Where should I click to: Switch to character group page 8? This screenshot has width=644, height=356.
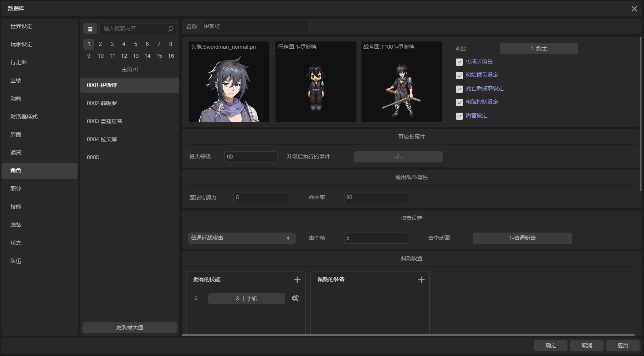171,44
